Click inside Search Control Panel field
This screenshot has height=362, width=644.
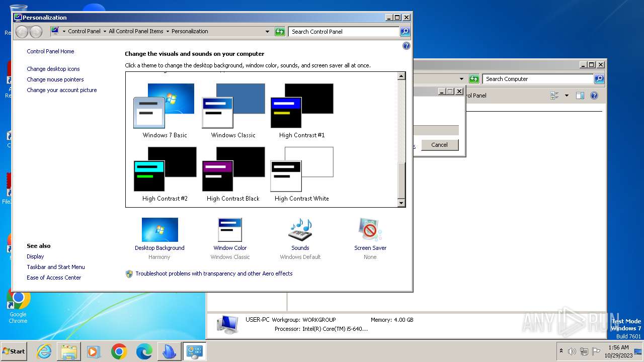tap(344, 32)
